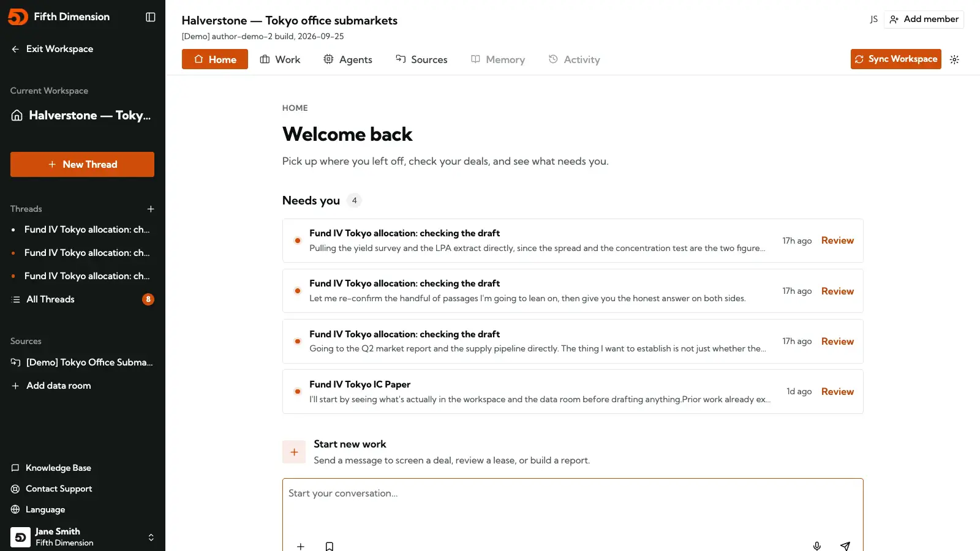Open the Activity tab

coord(575,59)
